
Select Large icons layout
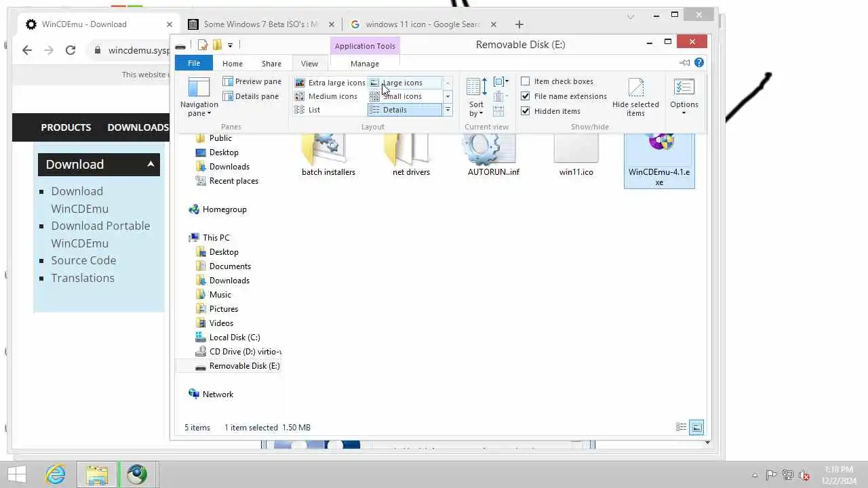tap(404, 83)
